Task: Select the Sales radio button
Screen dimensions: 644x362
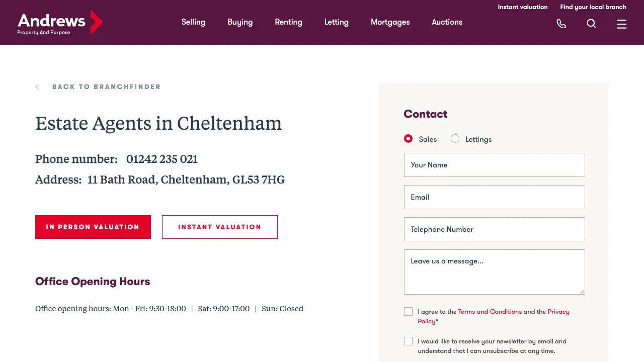Action: pos(408,139)
